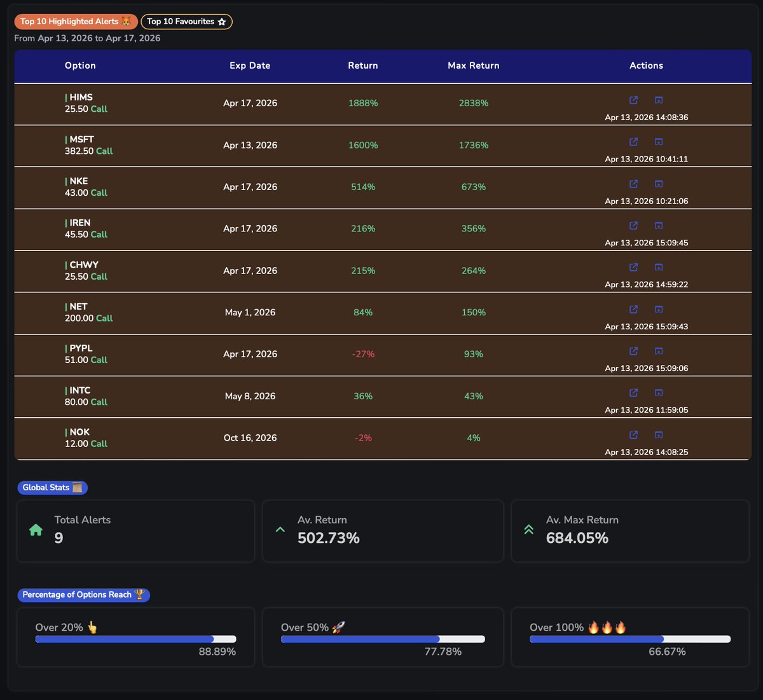Click the HIMS row window-share icon
Image resolution: width=763 pixels, height=700 pixels.
(x=659, y=100)
